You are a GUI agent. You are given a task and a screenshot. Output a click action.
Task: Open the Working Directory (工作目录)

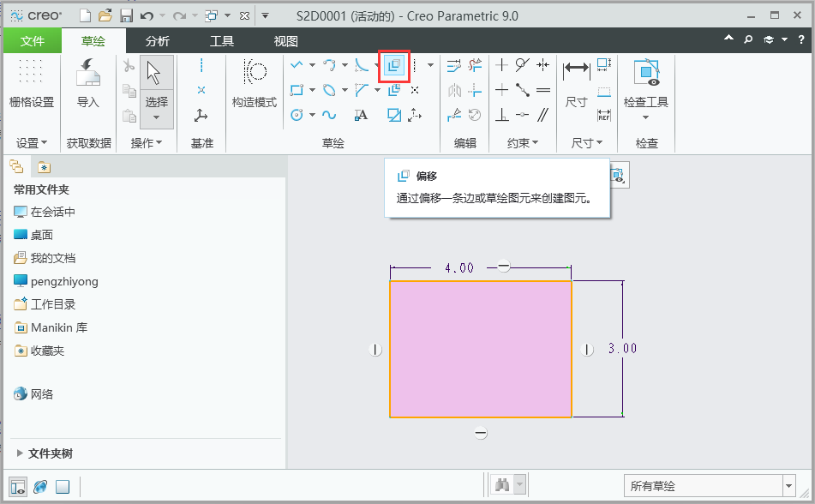(x=45, y=304)
